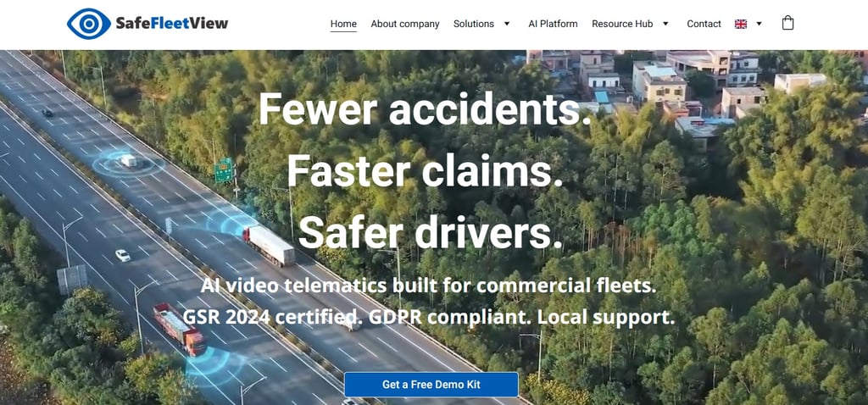Image resolution: width=868 pixels, height=405 pixels.
Task: Click the Get a Free Demo Kit button
Action: [x=431, y=385]
